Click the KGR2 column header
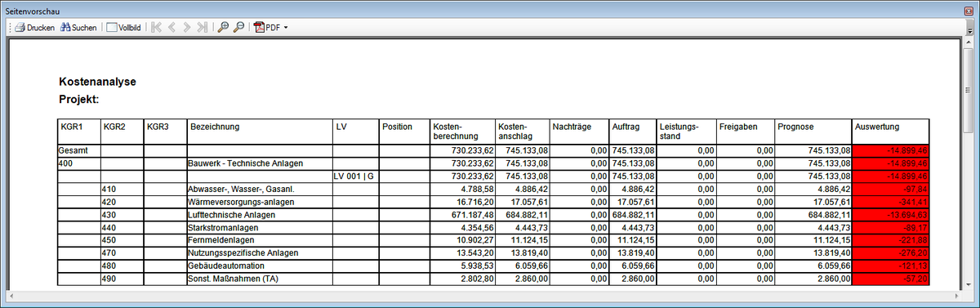 click(122, 132)
